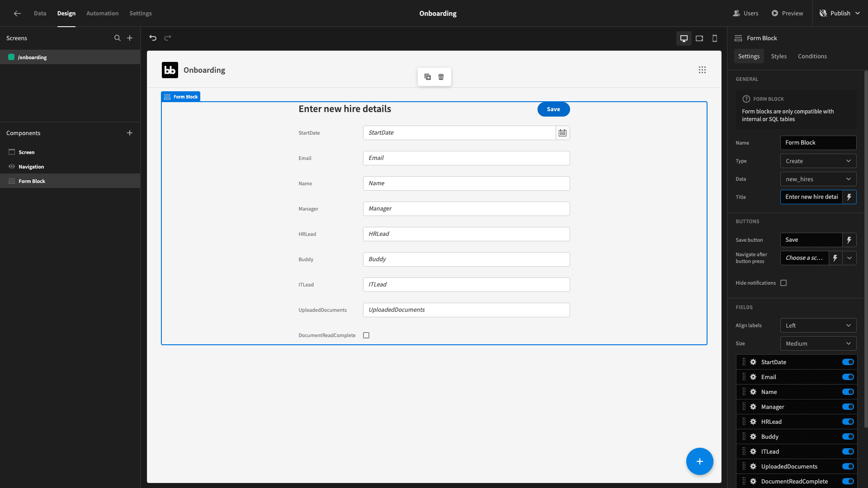Open the Preview button
This screenshot has width=868, height=488.
pos(787,14)
